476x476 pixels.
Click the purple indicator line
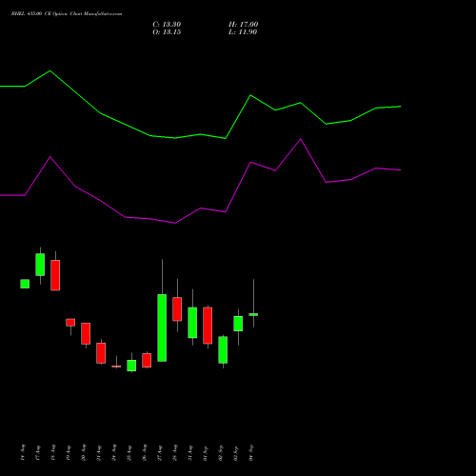pos(200,208)
